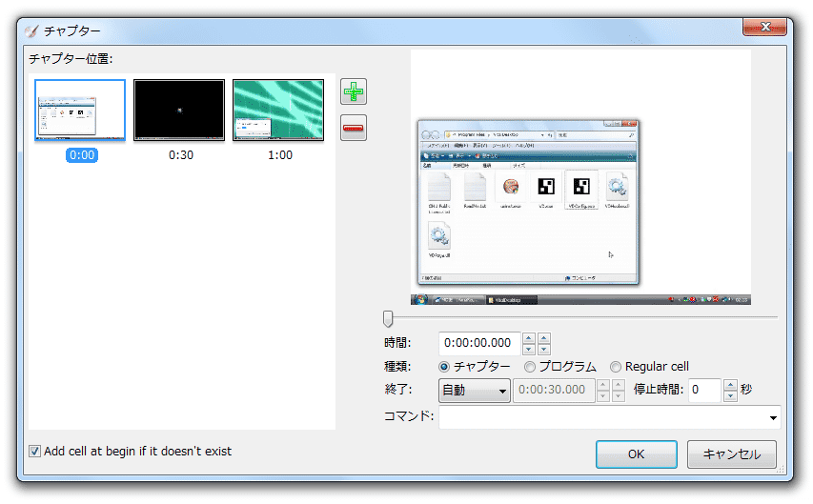Select the プログラム radio button
This screenshot has width=813, height=504.
pos(530,367)
